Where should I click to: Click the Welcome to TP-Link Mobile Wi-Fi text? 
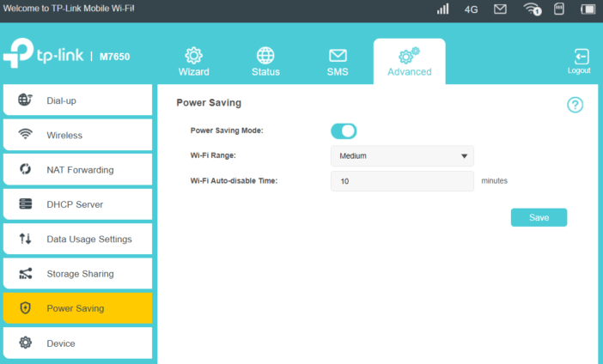69,9
